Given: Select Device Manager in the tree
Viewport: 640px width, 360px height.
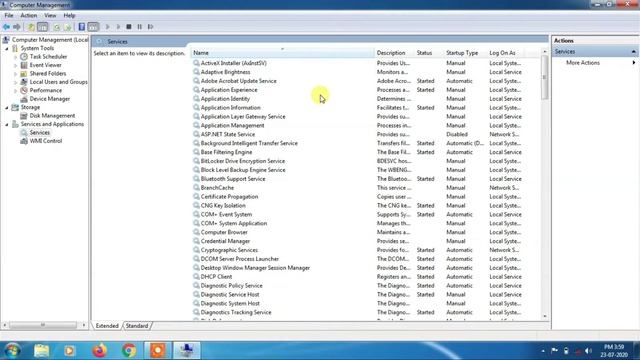Looking at the screenshot, I should click(50, 99).
